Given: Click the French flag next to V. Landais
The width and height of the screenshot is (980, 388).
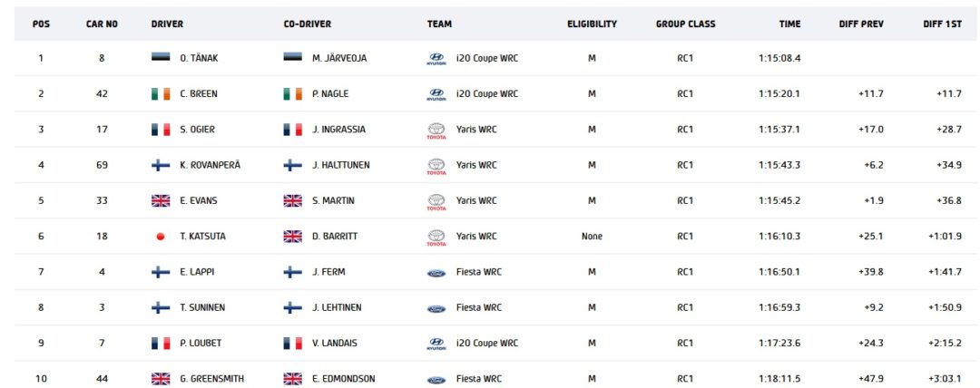Looking at the screenshot, I should point(292,343).
